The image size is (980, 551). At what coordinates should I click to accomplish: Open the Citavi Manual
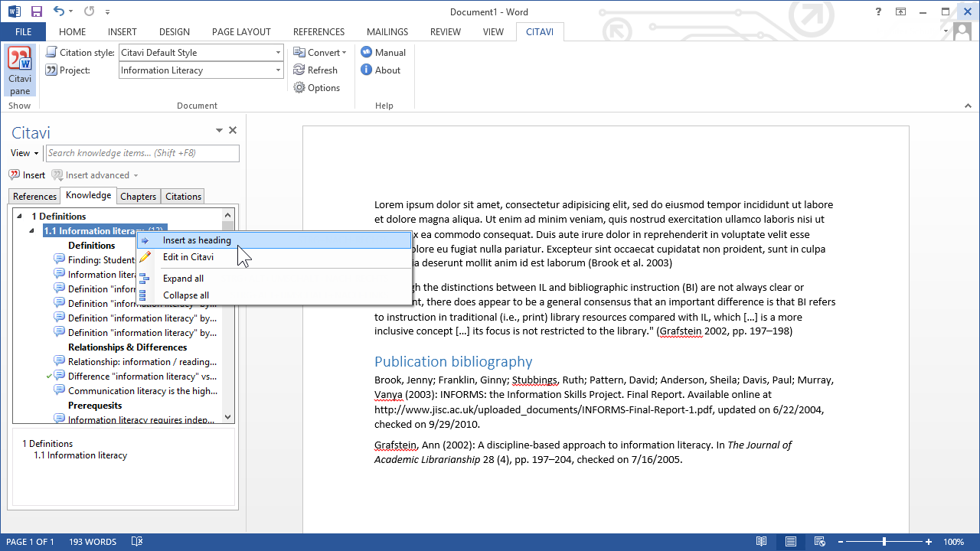pyautogui.click(x=384, y=52)
